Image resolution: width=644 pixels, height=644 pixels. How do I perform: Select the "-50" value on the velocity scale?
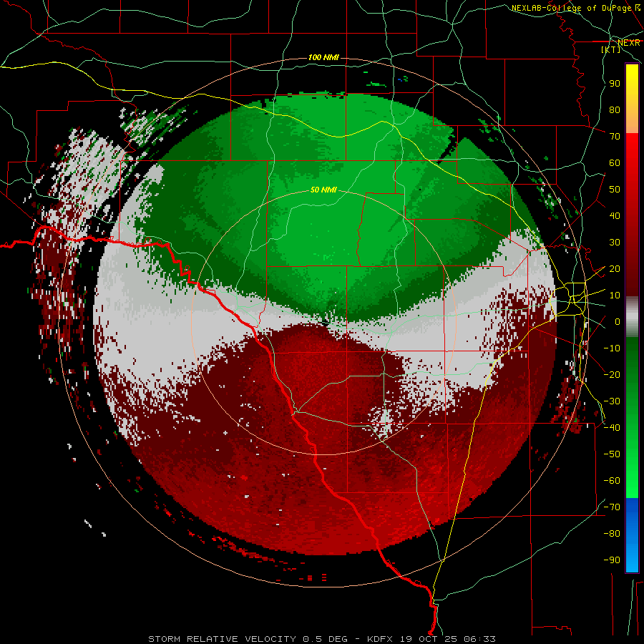point(612,454)
